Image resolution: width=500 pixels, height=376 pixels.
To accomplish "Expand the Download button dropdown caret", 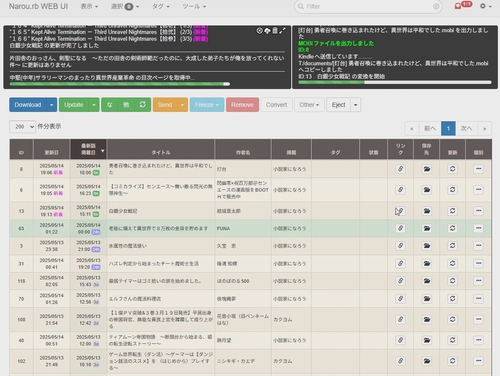I will pyautogui.click(x=52, y=105).
